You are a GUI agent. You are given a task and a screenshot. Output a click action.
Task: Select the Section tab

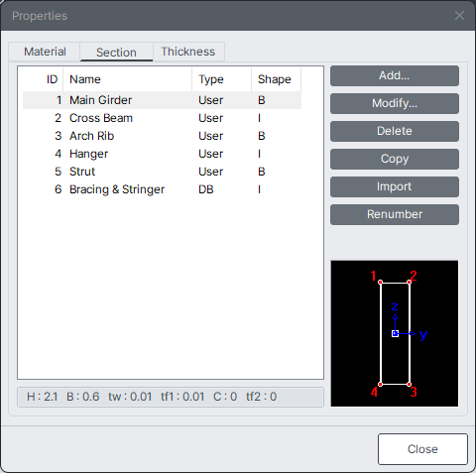click(x=116, y=52)
